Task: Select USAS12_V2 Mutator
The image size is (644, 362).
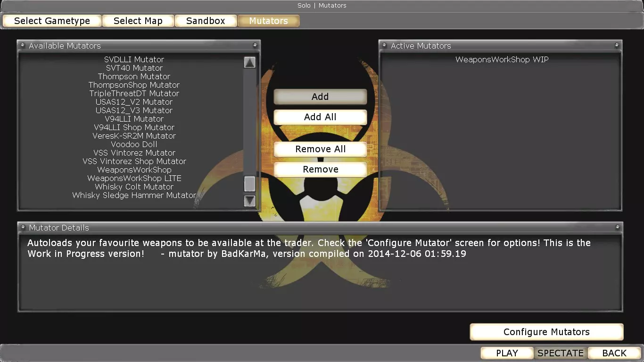Action: coord(134,102)
